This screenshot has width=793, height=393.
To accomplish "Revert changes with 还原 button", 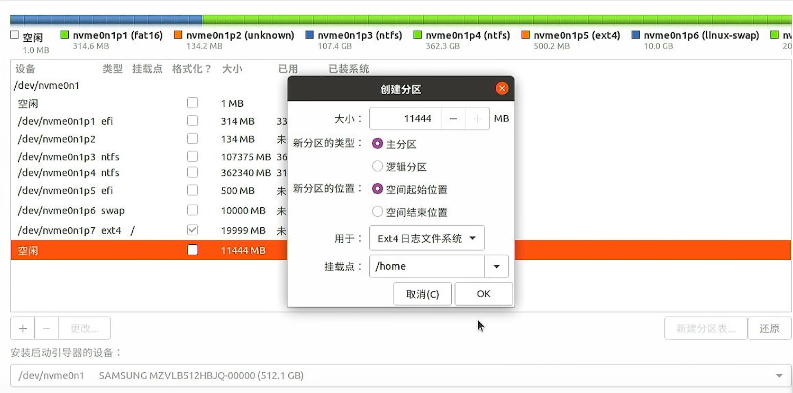I will pos(769,328).
